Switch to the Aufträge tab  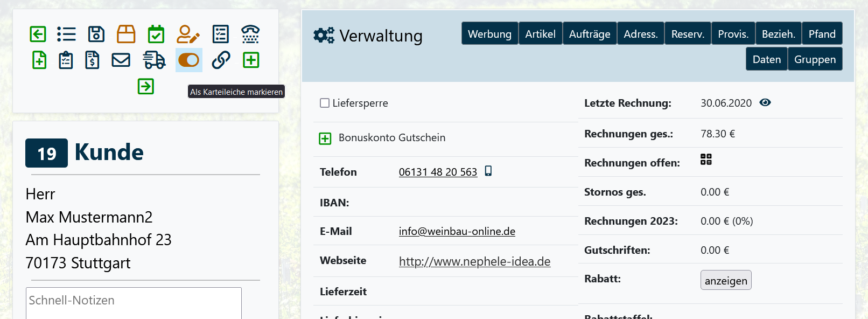tap(590, 34)
